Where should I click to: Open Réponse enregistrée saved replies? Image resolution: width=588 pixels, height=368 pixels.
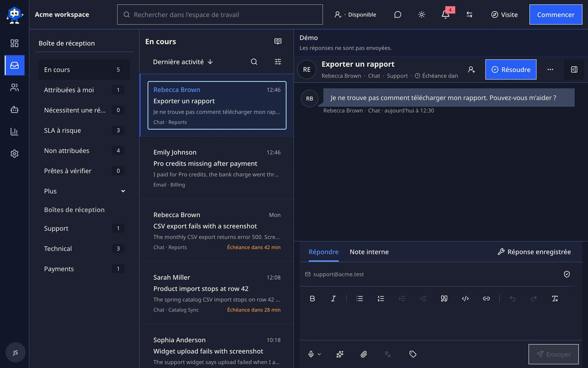pos(534,252)
